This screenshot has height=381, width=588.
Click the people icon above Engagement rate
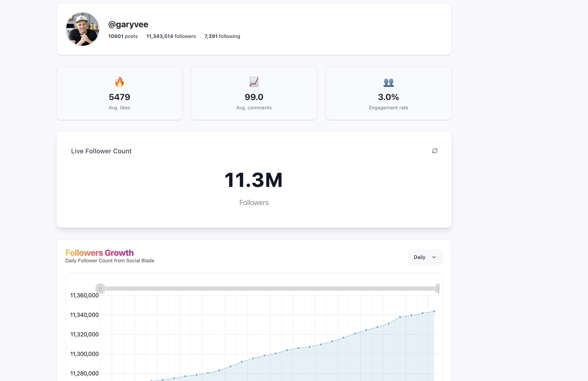click(x=388, y=82)
